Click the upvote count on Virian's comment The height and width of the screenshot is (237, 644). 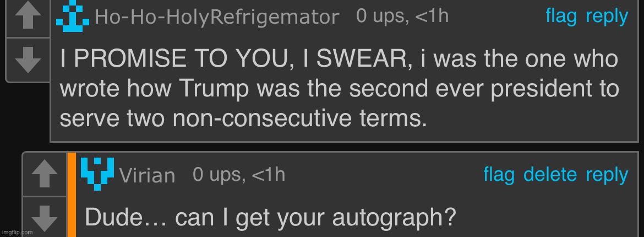(239, 175)
